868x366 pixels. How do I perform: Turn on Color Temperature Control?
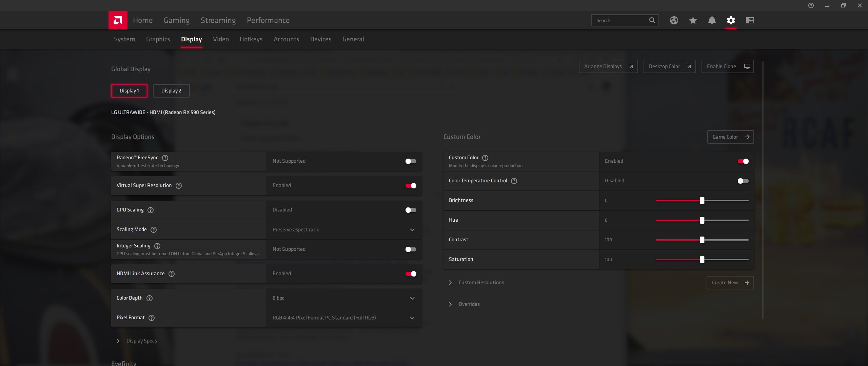743,181
